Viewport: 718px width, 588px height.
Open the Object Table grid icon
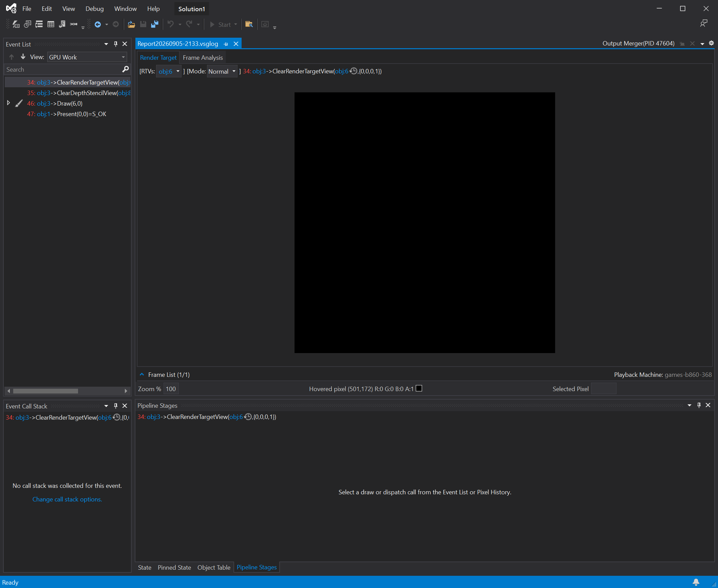[x=51, y=24]
